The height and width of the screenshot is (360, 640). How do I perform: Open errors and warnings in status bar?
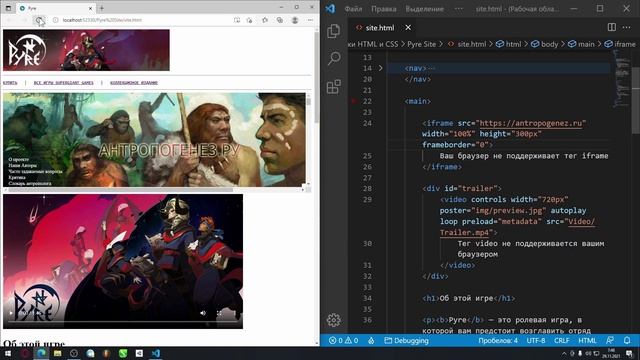(x=343, y=340)
